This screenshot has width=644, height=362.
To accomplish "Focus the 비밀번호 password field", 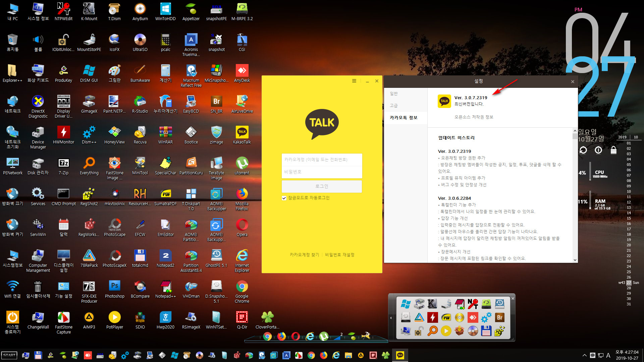I will [322, 172].
